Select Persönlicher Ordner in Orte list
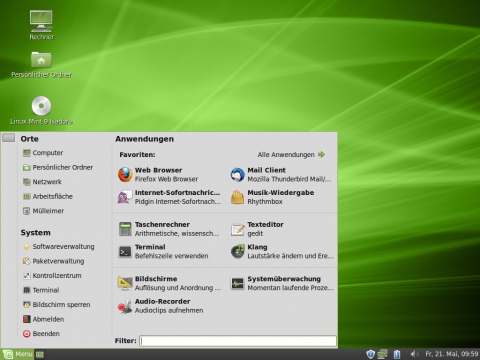The height and width of the screenshot is (360, 480). click(x=58, y=167)
